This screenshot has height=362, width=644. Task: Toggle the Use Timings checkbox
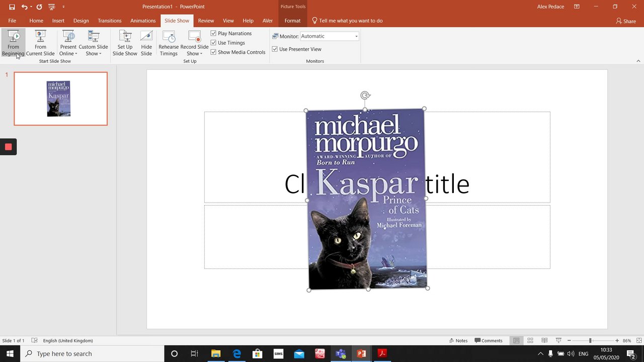tap(213, 43)
